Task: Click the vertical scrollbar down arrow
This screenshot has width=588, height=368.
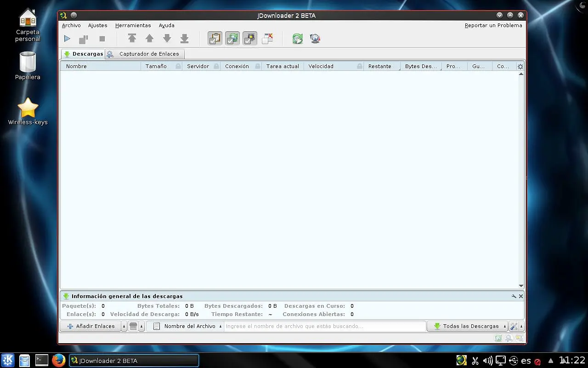Action: (521, 286)
